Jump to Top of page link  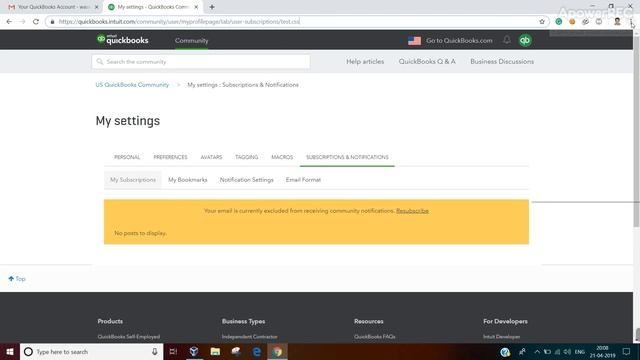tap(17, 279)
